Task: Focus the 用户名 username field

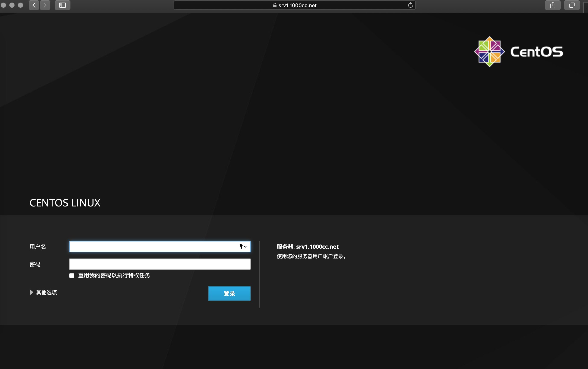Action: [160, 247]
